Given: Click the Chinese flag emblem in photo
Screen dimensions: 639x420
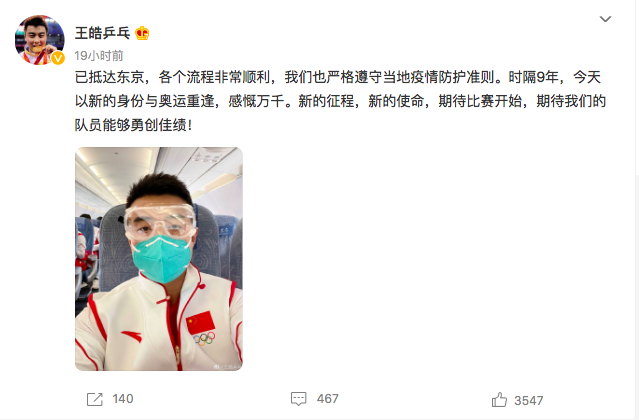Looking at the screenshot, I should [201, 323].
